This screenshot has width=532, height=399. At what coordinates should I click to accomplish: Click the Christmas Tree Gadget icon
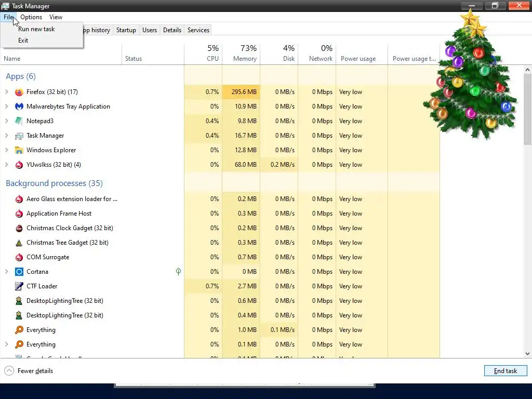(x=19, y=243)
